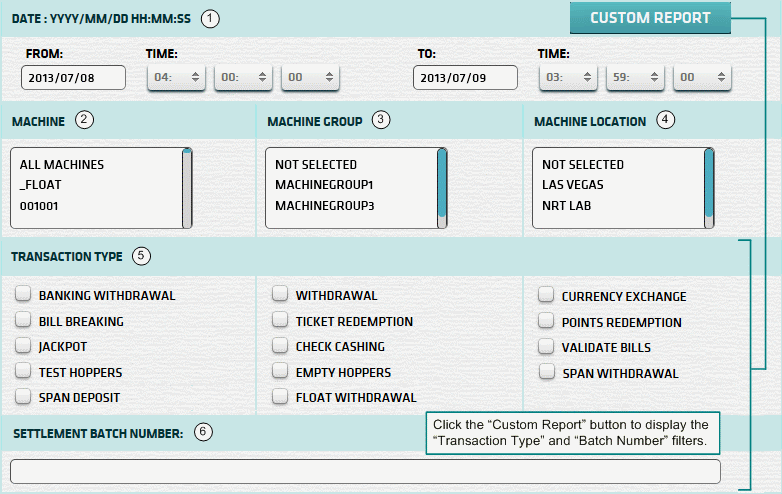The width and height of the screenshot is (782, 494).
Task: Tick the Ticket Redemption checkbox
Action: pos(280,320)
